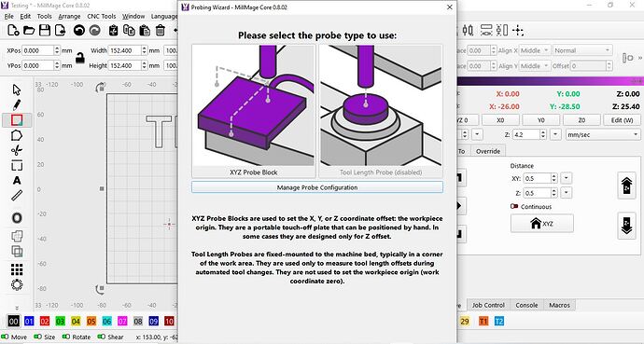Open the Z distance preset dropdown arrow

pos(566,193)
